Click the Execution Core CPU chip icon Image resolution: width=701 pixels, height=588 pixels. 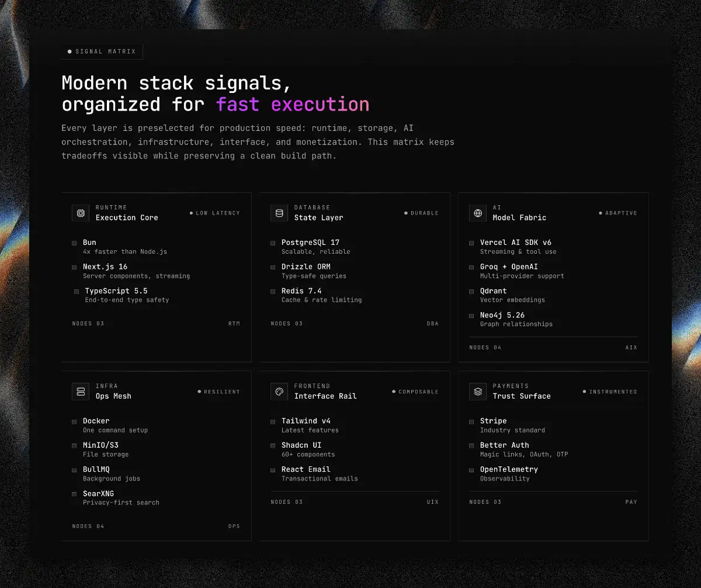pyautogui.click(x=81, y=213)
